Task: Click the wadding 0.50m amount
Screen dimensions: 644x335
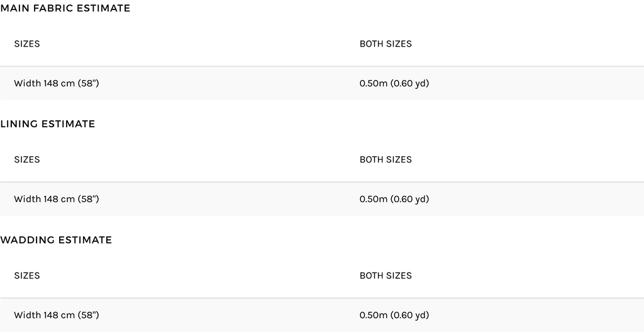Action: pyautogui.click(x=374, y=315)
